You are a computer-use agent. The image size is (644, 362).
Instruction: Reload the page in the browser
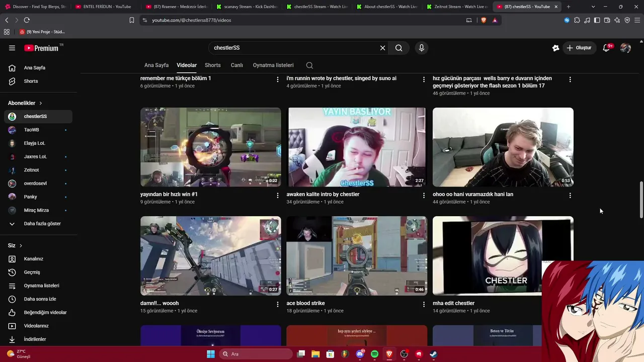(x=27, y=20)
